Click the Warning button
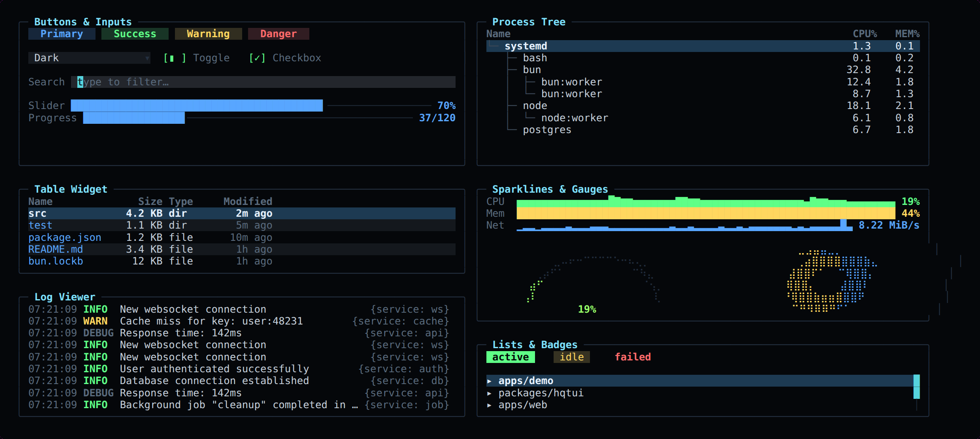The width and height of the screenshot is (980, 439). (208, 34)
